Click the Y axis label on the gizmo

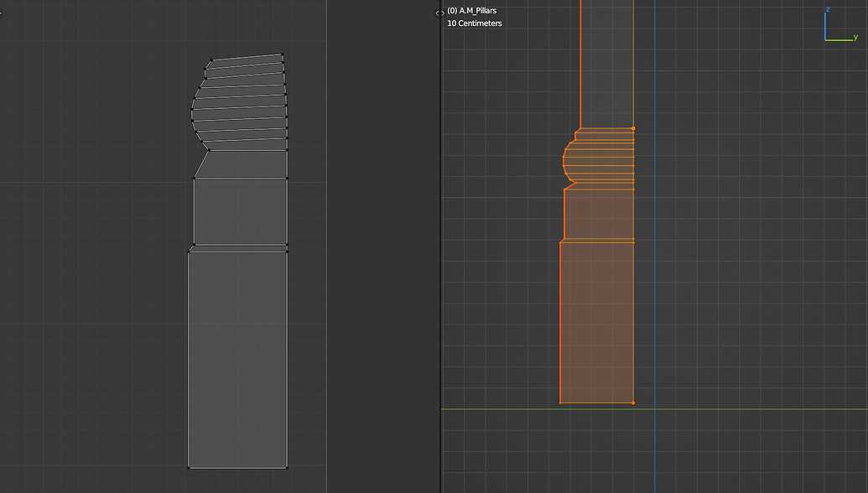tap(855, 37)
